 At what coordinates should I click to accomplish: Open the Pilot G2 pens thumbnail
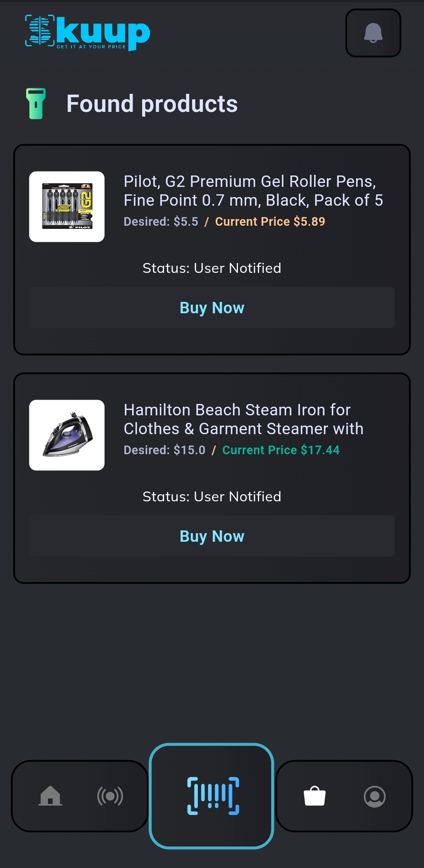[67, 206]
